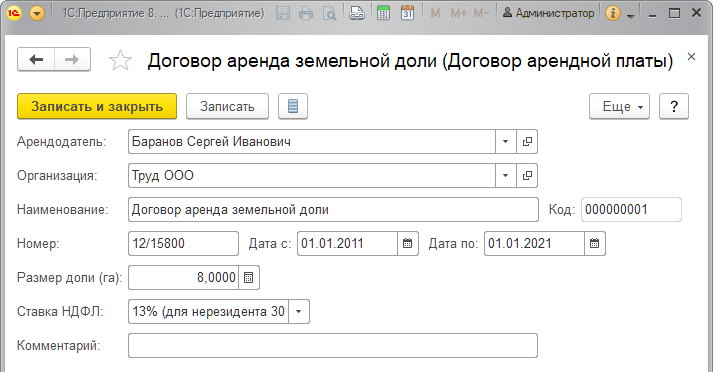Close the contract form with the X
Screen dimensions: 713x372
coord(691,57)
